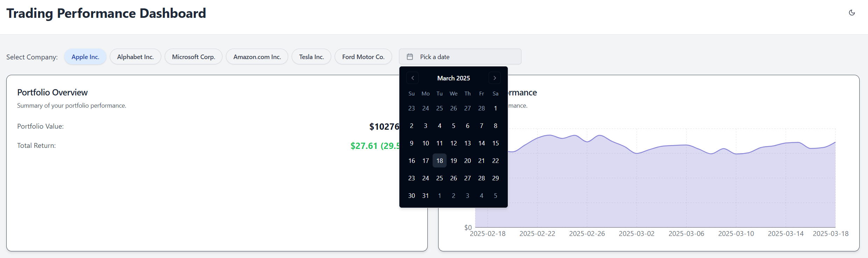
Task: Go to next month in calendar
Action: pyautogui.click(x=495, y=78)
